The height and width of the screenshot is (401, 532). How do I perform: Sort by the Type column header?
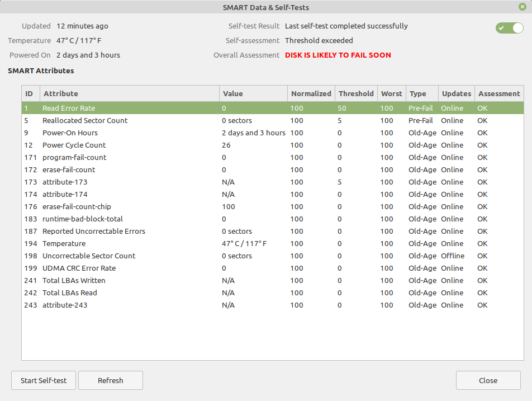(421, 93)
